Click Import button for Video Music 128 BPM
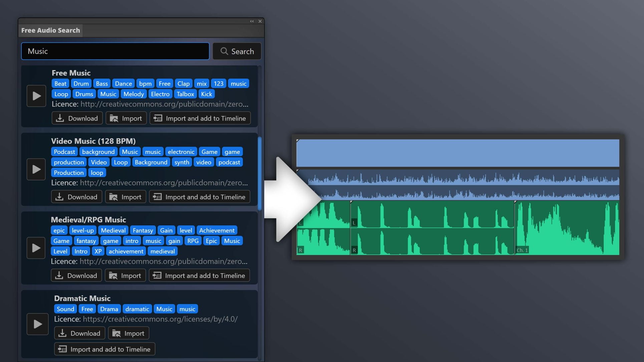The image size is (644, 362). click(125, 197)
